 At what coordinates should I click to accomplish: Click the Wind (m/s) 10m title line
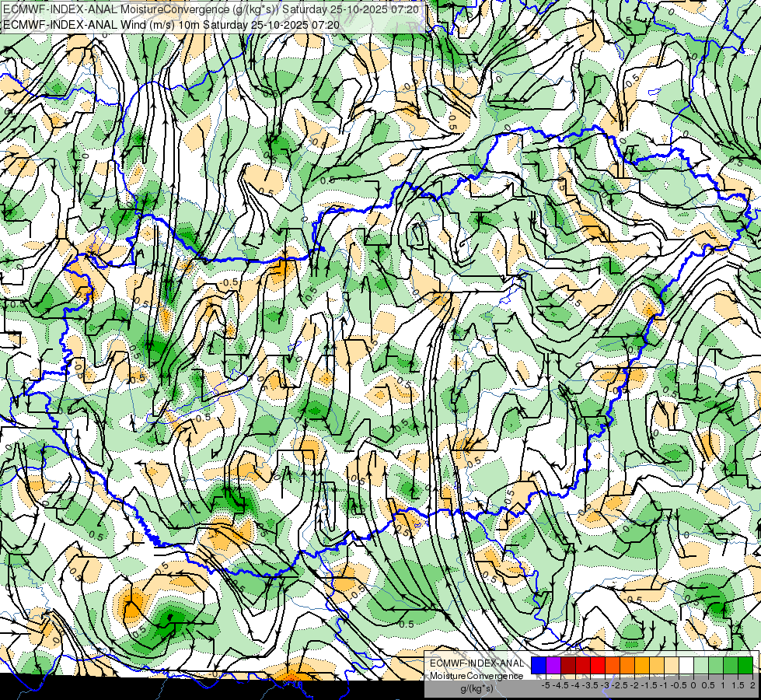(171, 24)
